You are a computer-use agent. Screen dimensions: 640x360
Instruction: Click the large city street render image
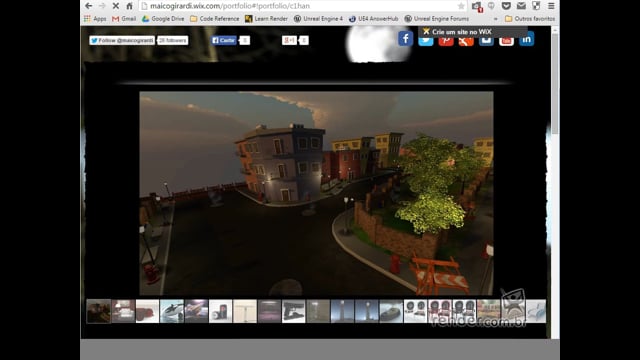pyautogui.click(x=316, y=193)
